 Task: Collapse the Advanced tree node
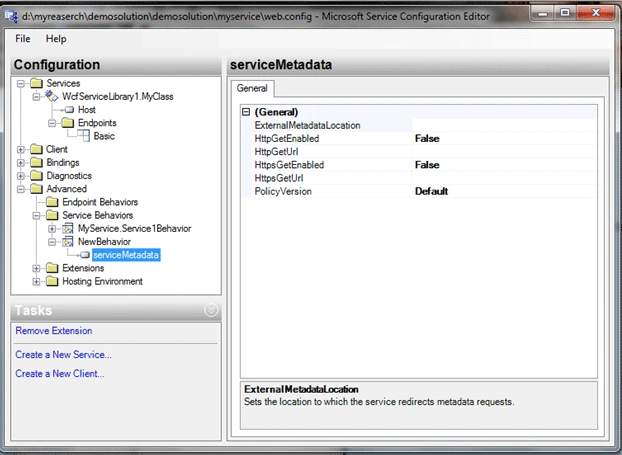click(x=21, y=189)
